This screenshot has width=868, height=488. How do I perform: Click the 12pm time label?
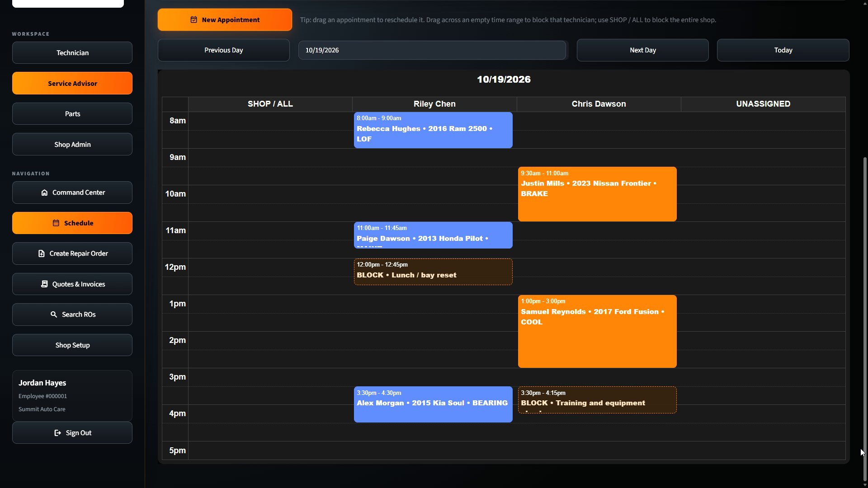(175, 267)
